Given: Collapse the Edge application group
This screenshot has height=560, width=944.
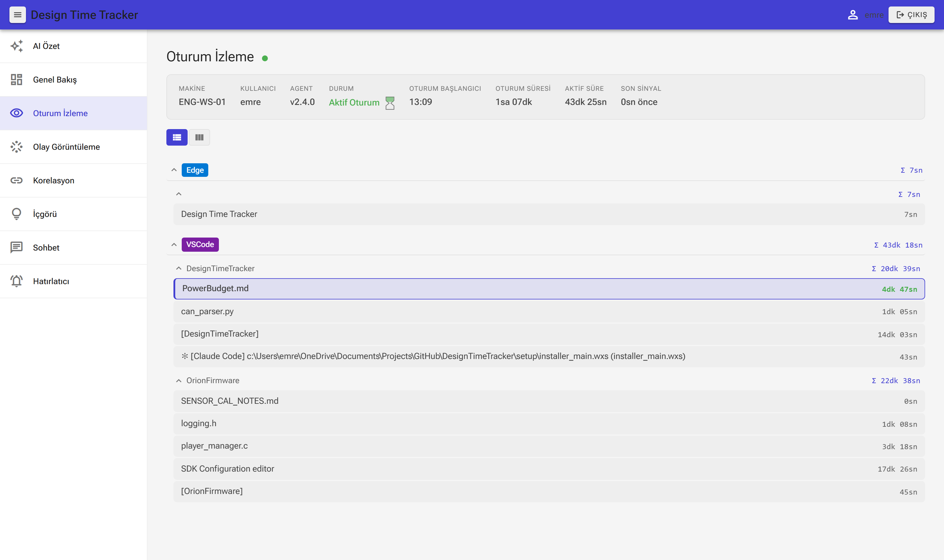Looking at the screenshot, I should pos(174,170).
